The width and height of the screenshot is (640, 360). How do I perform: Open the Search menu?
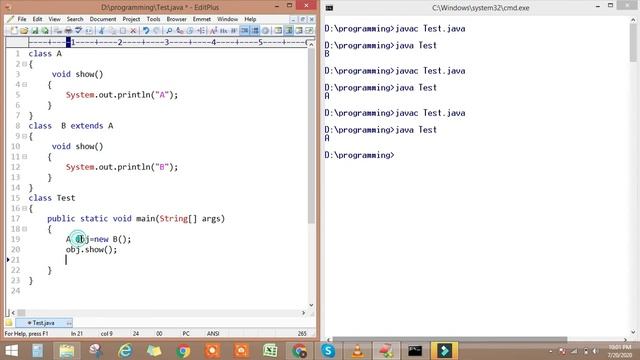(x=75, y=19)
